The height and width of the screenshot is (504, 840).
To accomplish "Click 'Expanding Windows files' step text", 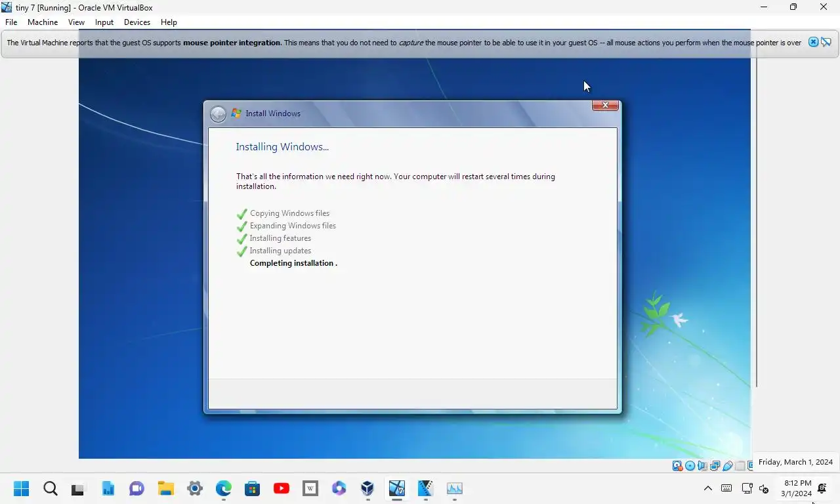I will pyautogui.click(x=293, y=226).
